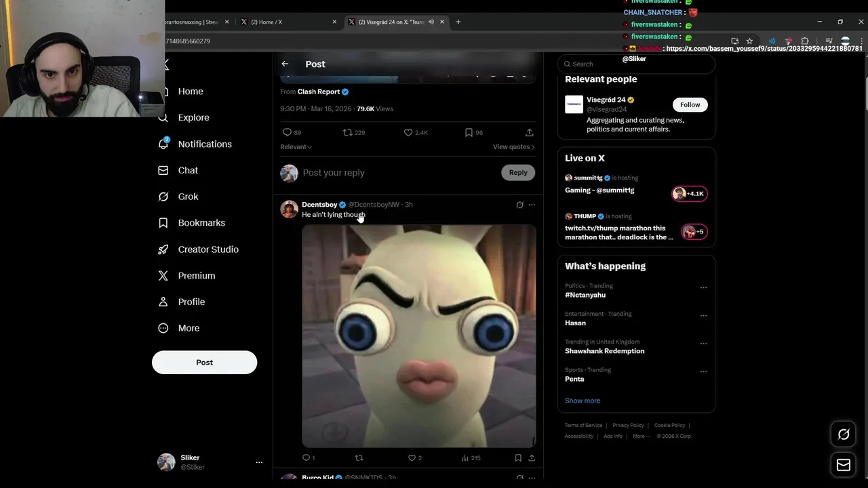This screenshot has width=868, height=488.
Task: Click the Profile person icon
Action: click(163, 302)
